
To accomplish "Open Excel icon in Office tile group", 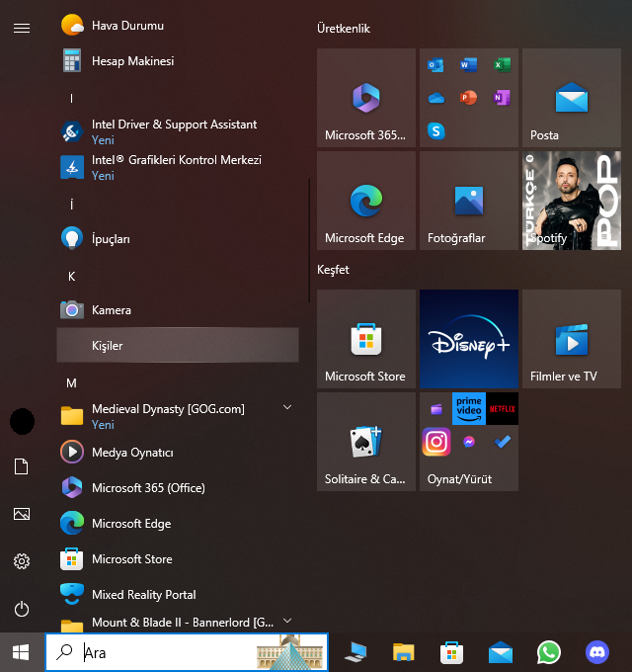I will (x=502, y=65).
